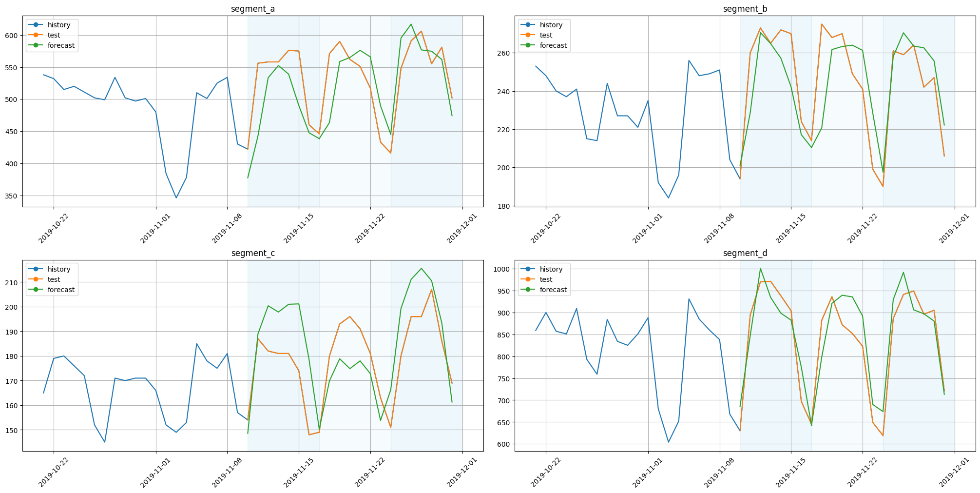980x493 pixels.
Task: Select 'forecast' label in segment_d legend
Action: [554, 290]
